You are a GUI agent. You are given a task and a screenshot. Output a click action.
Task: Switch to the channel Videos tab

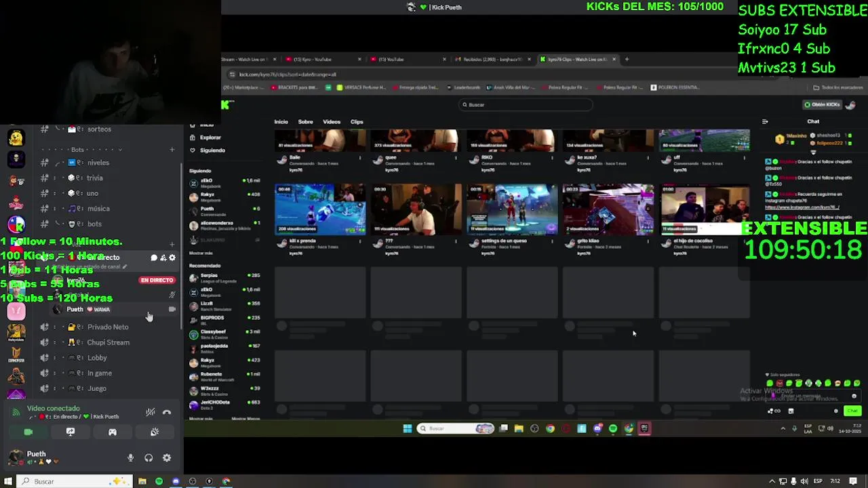click(x=332, y=122)
